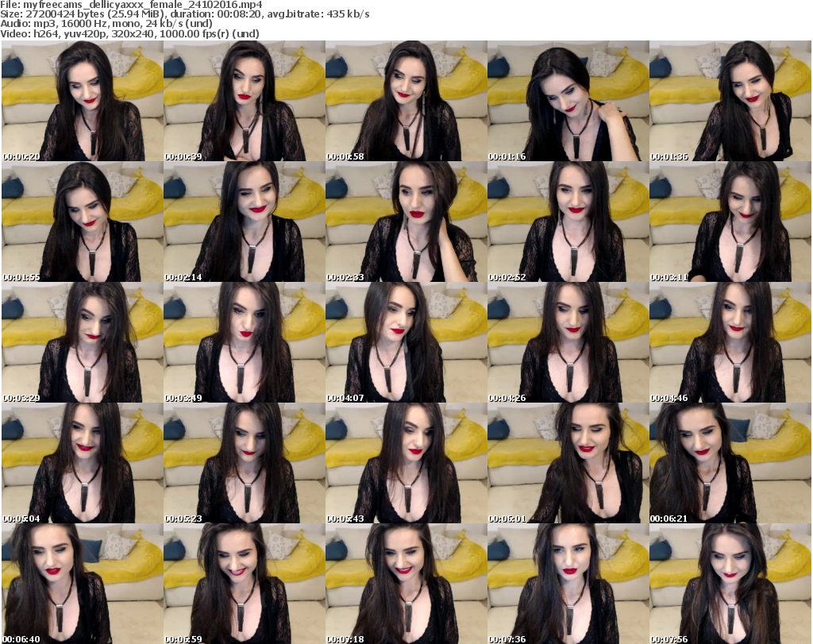Viewport: 813px width, 644px height.
Task: Choose the frame with timestamp 00:05:23
Action: (245, 463)
